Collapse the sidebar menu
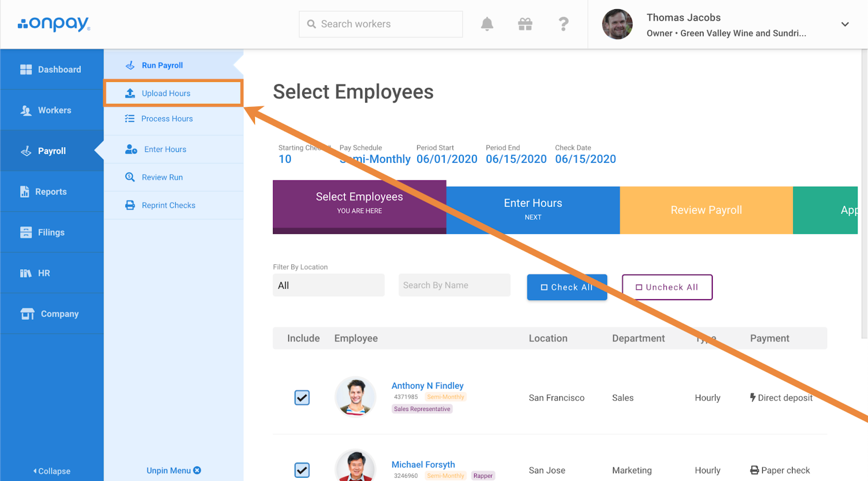The width and height of the screenshot is (868, 481). pos(52,471)
